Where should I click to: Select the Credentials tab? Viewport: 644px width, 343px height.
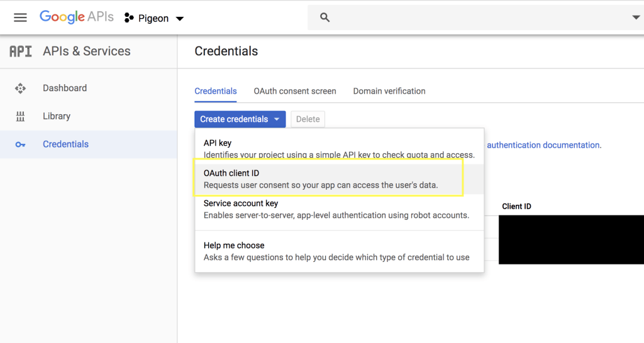pos(216,91)
